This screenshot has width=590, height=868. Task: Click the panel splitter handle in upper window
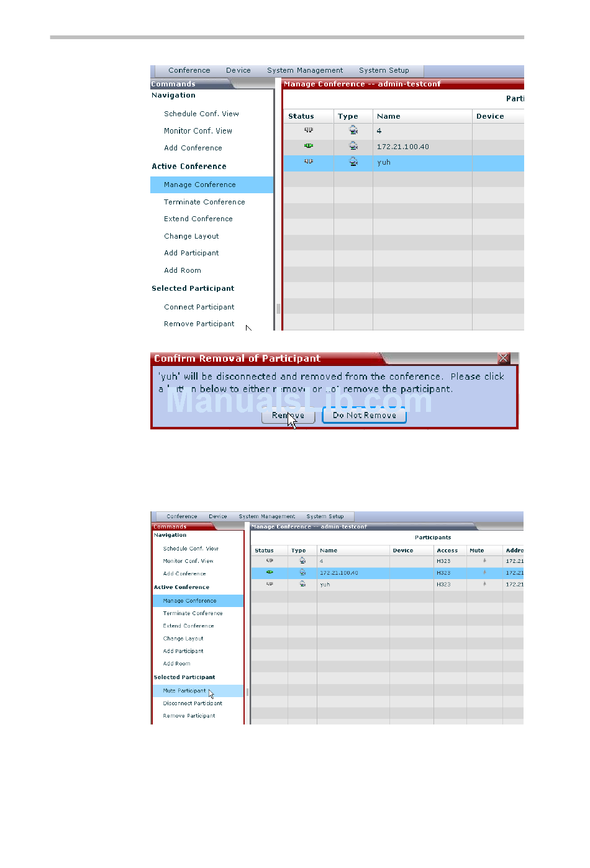[278, 308]
